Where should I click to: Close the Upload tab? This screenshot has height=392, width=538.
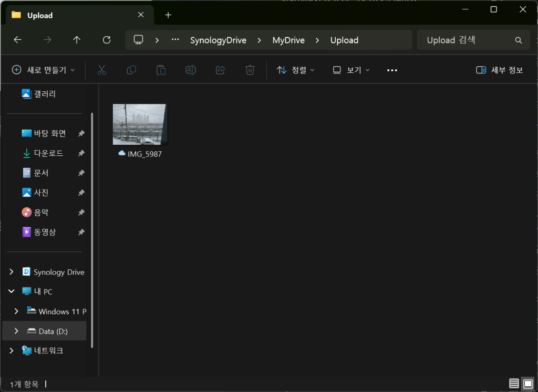click(141, 15)
